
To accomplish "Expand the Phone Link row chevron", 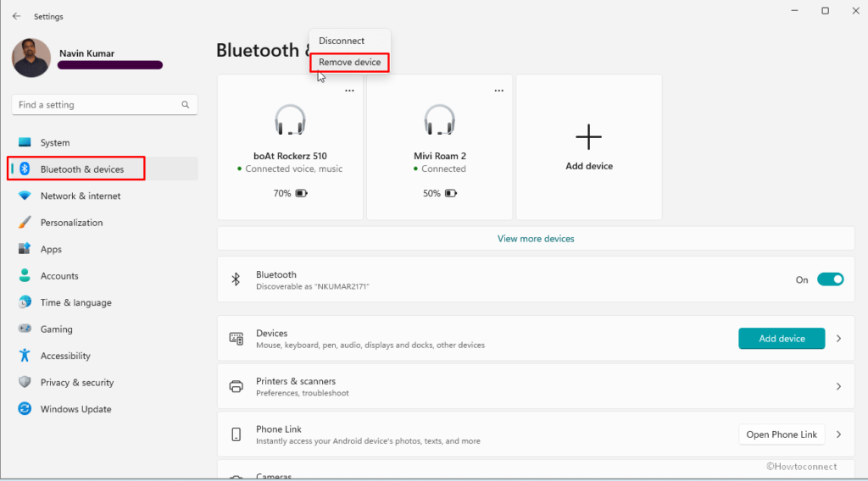I will (x=838, y=434).
